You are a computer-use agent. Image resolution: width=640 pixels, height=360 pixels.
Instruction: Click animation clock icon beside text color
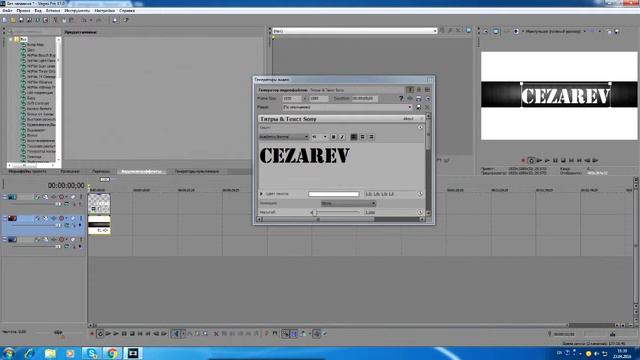[x=420, y=194]
